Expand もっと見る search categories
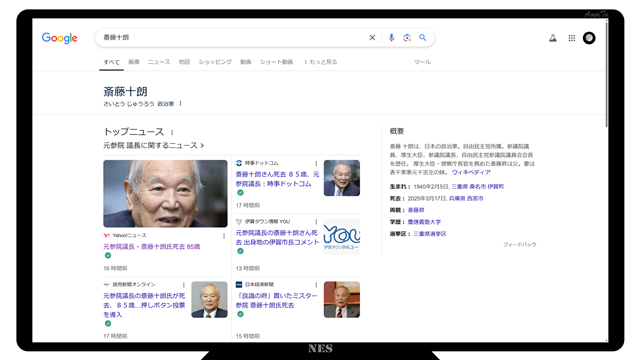The width and height of the screenshot is (640, 360). click(x=321, y=62)
